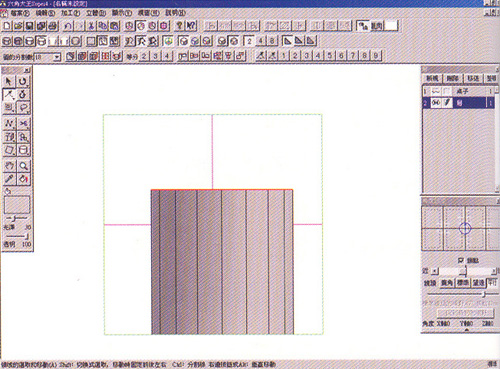
Task: Click the print icon in toolbar
Action: (x=53, y=26)
